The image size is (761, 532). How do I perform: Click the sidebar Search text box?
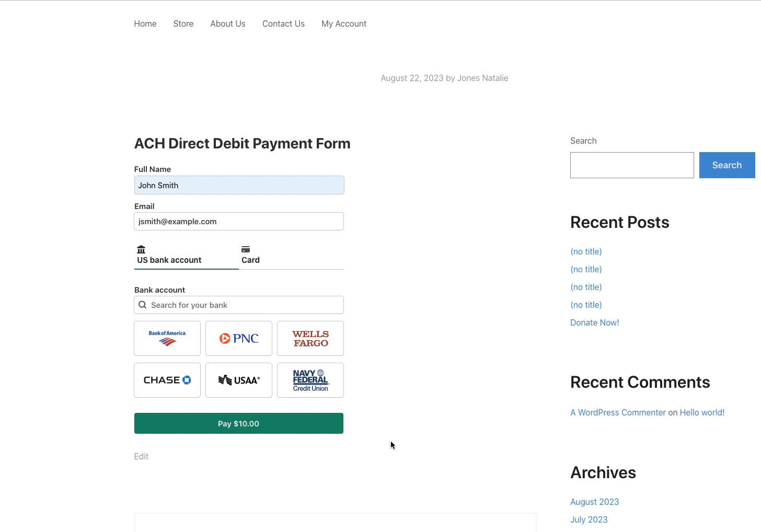pyautogui.click(x=632, y=165)
